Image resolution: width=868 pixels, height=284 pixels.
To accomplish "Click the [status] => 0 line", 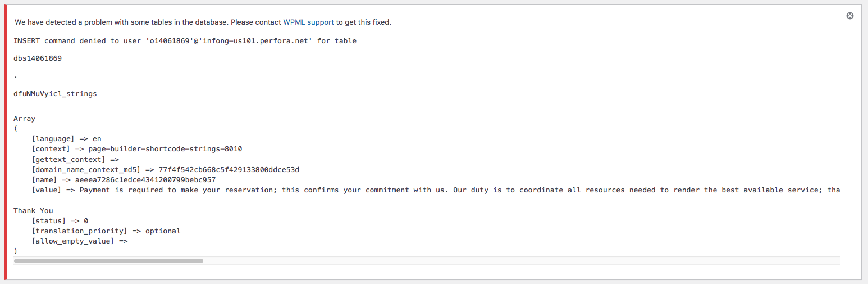I will click(60, 221).
